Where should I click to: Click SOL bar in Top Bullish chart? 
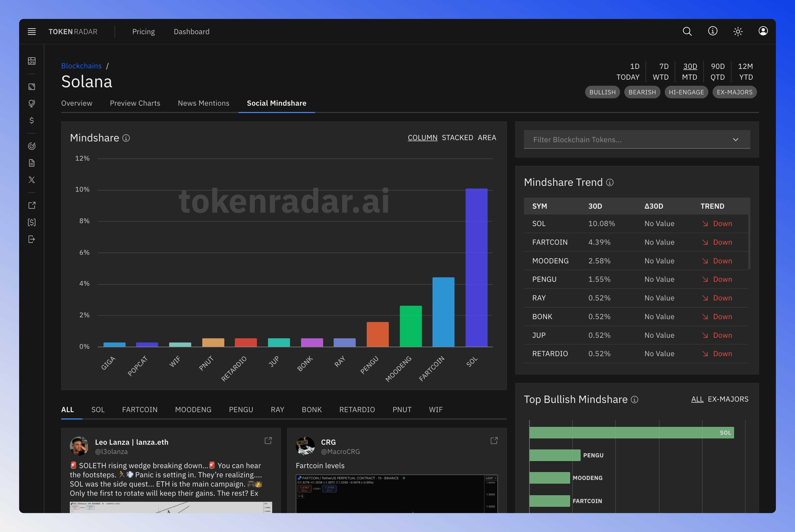point(631,433)
